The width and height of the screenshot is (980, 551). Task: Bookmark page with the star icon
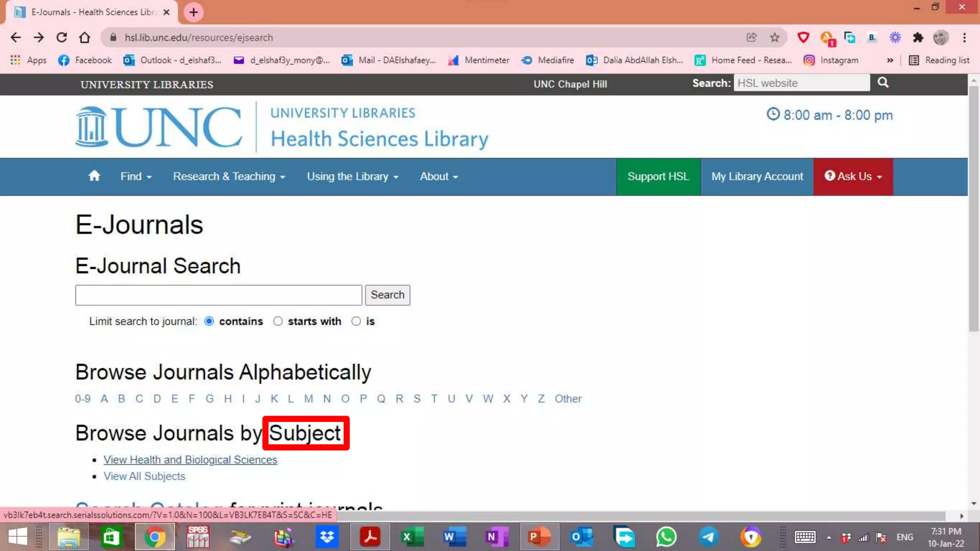[775, 37]
